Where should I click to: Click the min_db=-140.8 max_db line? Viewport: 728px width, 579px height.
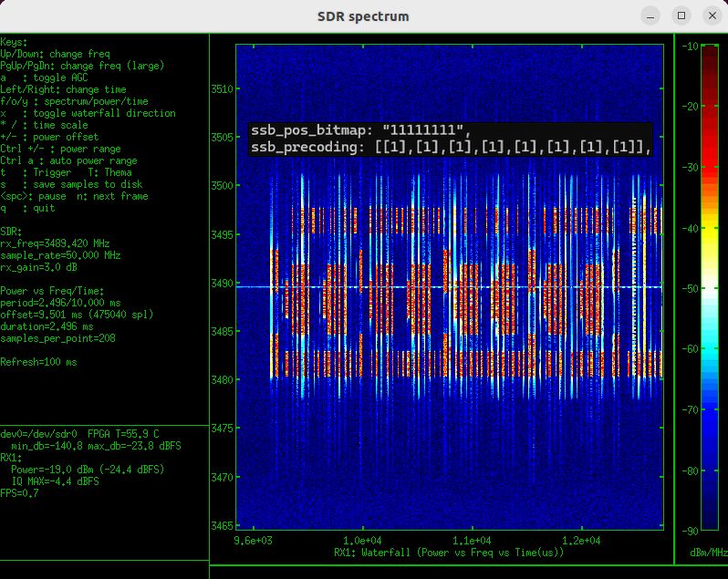click(x=96, y=446)
